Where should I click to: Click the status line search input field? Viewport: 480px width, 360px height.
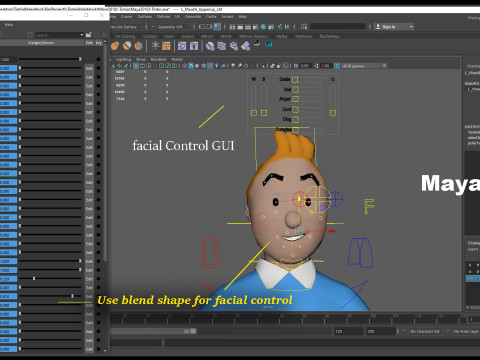338,27
